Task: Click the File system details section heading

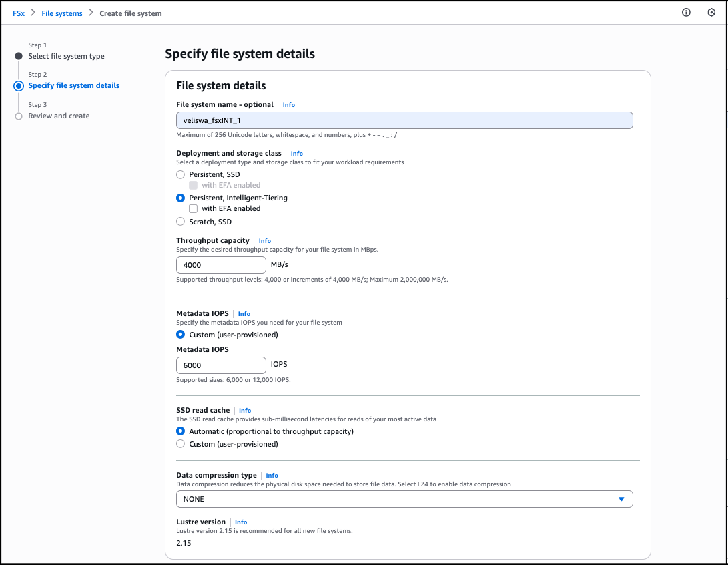Action: click(x=221, y=86)
